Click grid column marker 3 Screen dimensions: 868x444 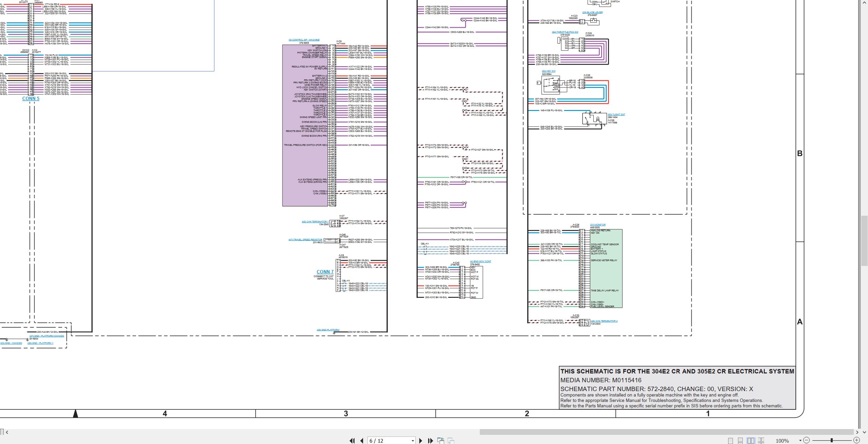click(x=346, y=413)
